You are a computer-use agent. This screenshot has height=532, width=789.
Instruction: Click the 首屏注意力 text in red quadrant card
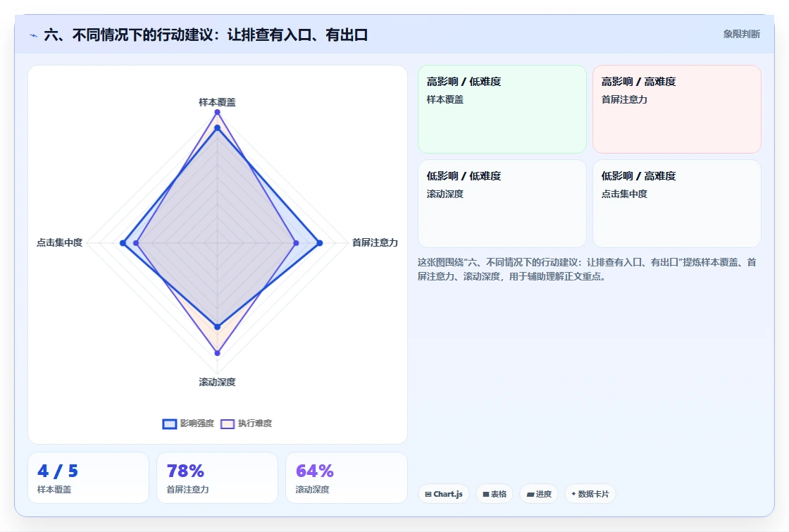pyautogui.click(x=624, y=99)
